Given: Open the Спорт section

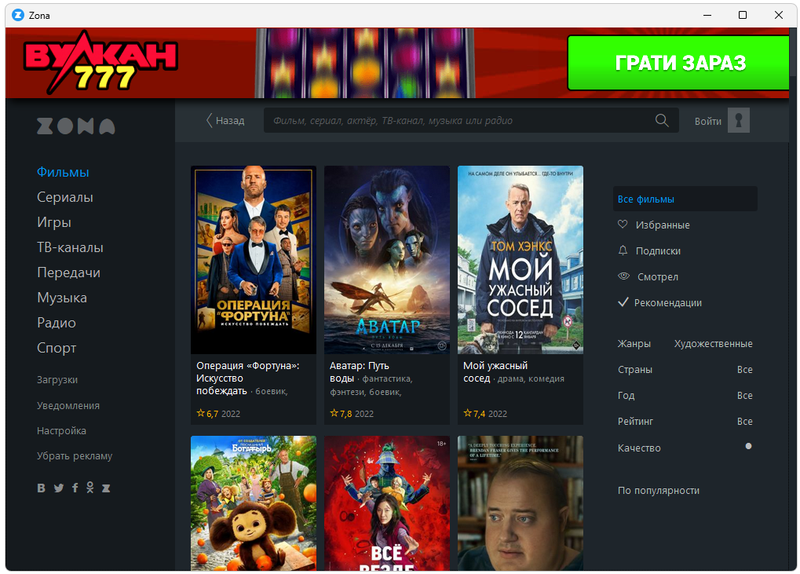Looking at the screenshot, I should 57,348.
